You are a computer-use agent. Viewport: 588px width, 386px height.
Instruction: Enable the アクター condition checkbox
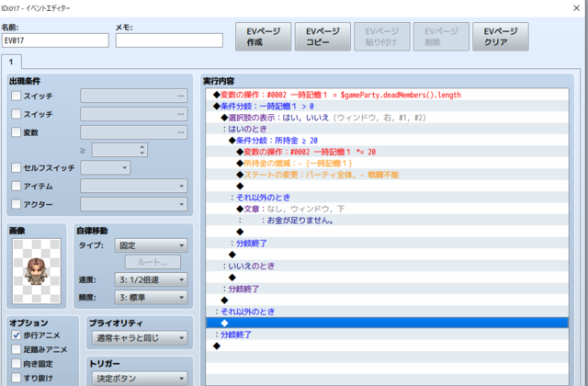[x=17, y=204]
